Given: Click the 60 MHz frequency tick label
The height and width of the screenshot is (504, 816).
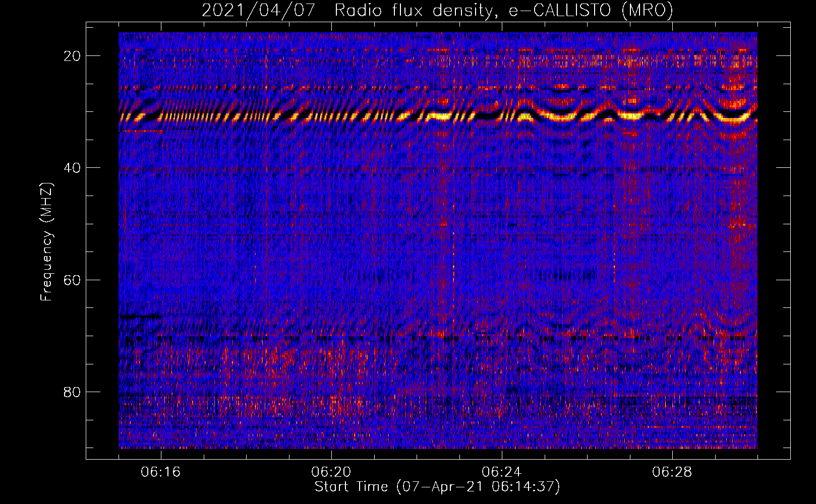Looking at the screenshot, I should click(72, 280).
